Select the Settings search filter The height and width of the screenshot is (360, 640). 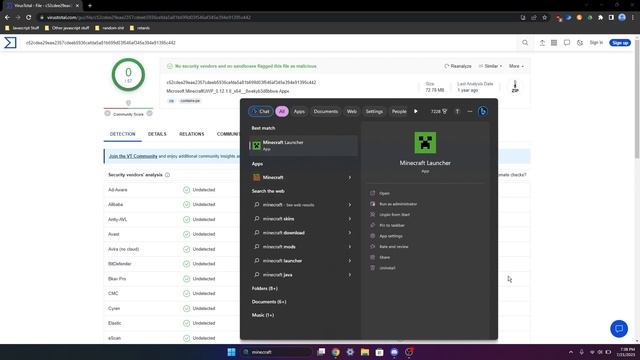pos(374,111)
